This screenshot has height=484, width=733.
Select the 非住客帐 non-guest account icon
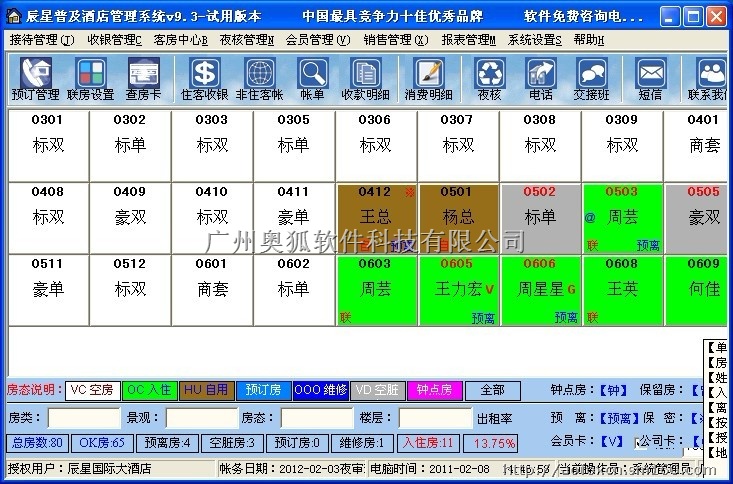click(259, 79)
